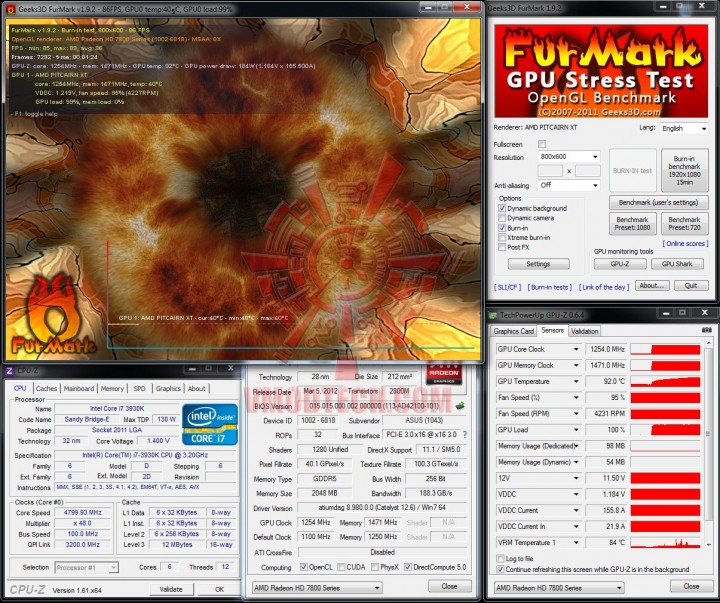This screenshot has width=720, height=603.
Task: Click the VRM Temperature 1 sensor graph
Action: click(x=665, y=542)
